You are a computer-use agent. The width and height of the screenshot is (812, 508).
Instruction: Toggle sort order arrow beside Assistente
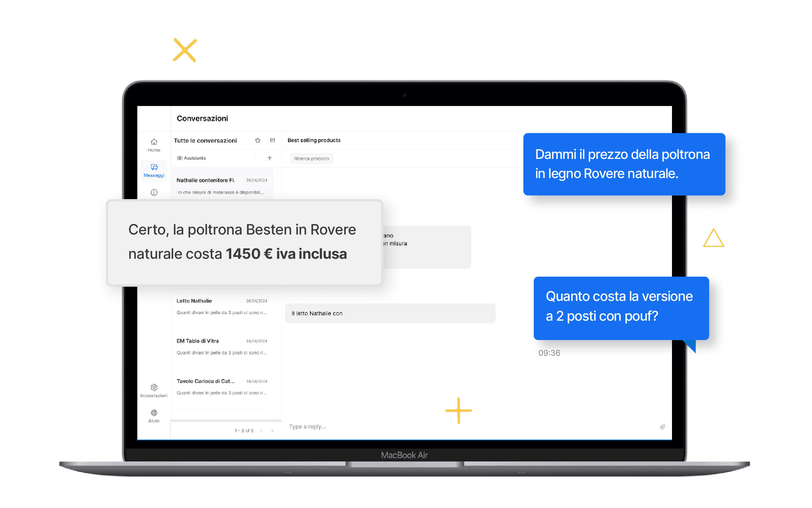269,158
